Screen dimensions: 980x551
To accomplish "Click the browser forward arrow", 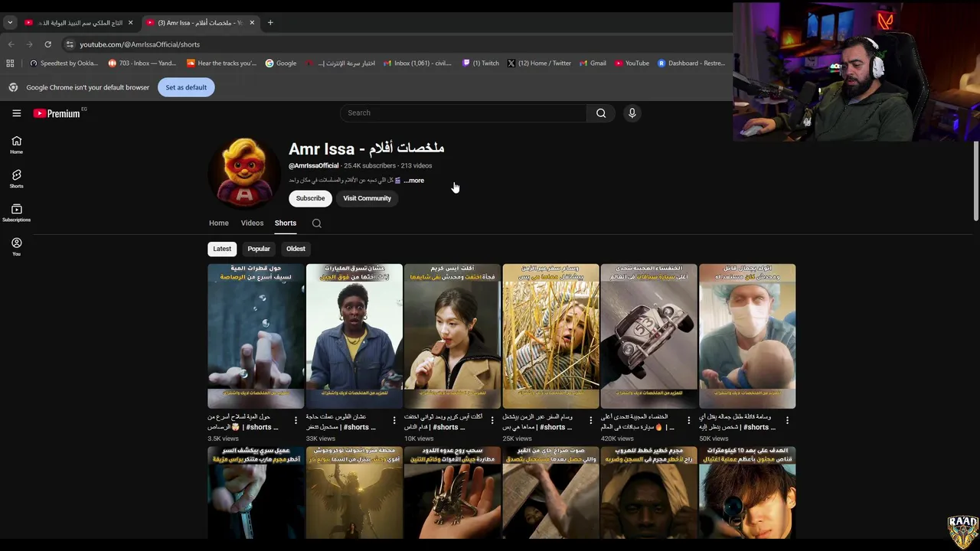I will pyautogui.click(x=29, y=44).
